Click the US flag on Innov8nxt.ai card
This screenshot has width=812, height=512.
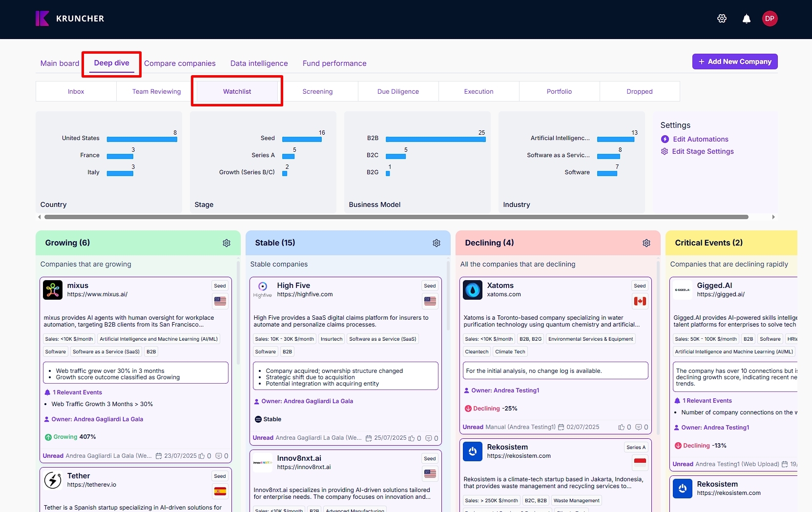point(430,474)
